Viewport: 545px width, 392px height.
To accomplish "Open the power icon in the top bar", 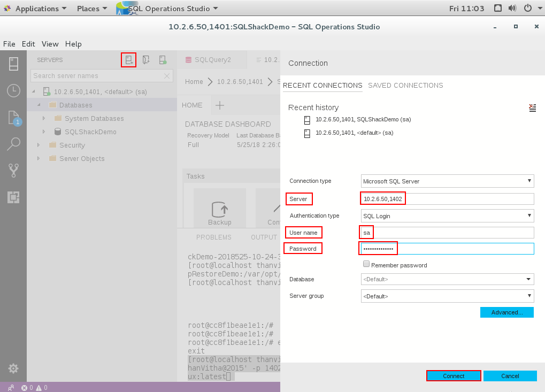I will click(x=528, y=8).
